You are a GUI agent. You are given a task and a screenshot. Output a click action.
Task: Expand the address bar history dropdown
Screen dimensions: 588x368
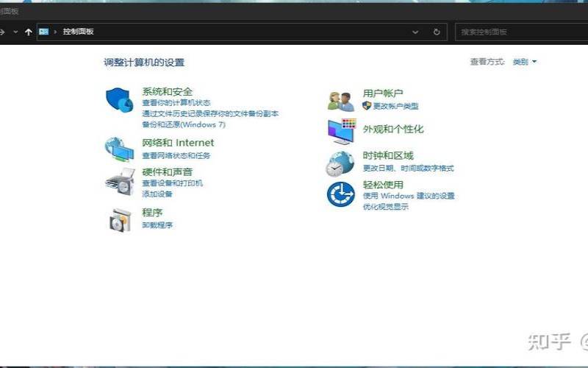click(x=415, y=32)
